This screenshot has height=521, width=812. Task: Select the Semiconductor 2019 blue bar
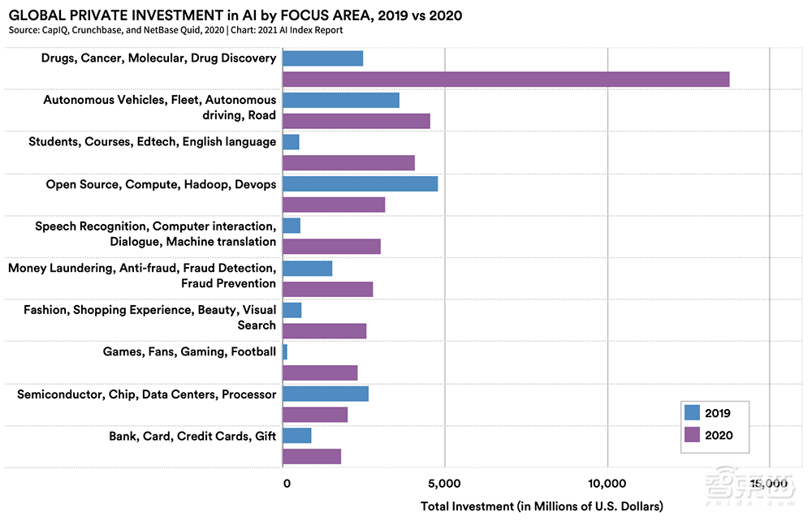click(x=325, y=394)
